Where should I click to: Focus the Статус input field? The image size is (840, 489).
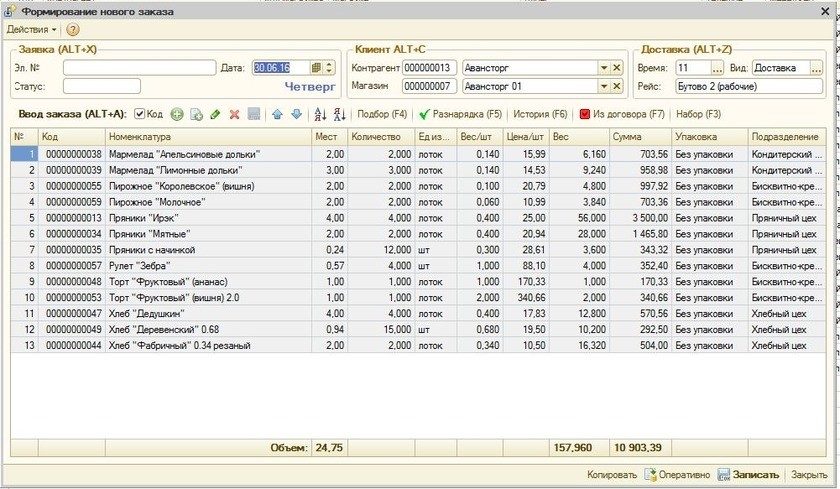(102, 86)
